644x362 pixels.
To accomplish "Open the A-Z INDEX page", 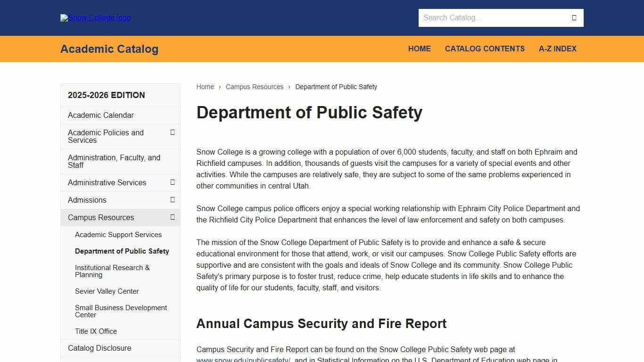I will [558, 49].
